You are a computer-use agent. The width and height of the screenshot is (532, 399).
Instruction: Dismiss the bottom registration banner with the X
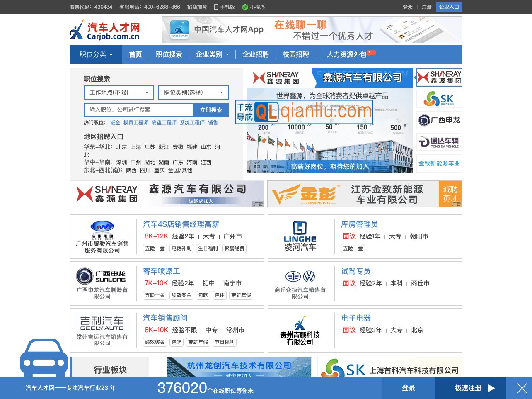[522, 388]
